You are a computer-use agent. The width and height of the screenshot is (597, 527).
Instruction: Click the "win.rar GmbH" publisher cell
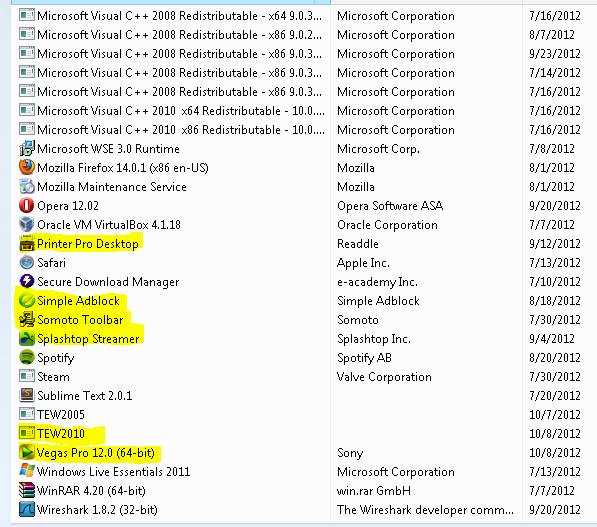(374, 490)
